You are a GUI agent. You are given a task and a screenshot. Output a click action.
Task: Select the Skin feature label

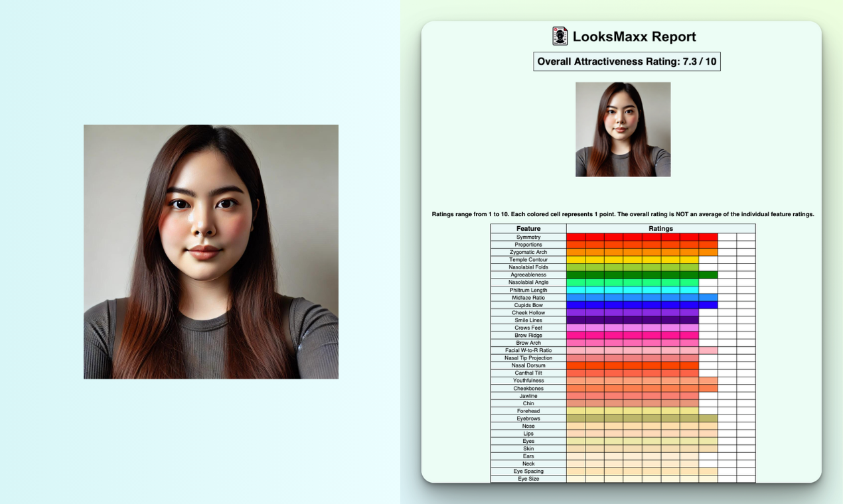tap(528, 449)
